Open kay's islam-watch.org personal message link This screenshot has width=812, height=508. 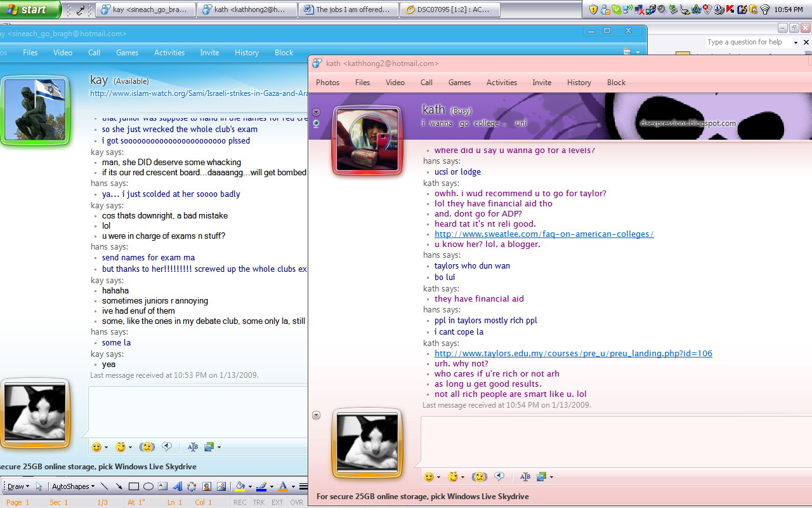click(x=199, y=93)
